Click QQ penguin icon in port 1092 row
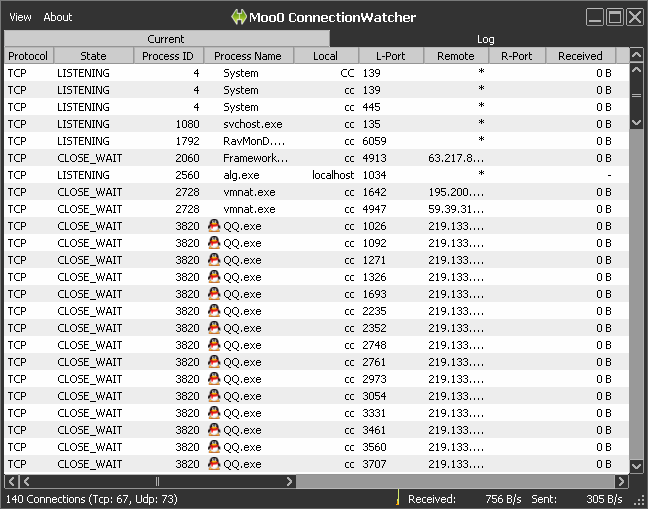The height and width of the screenshot is (509, 648). [214, 243]
